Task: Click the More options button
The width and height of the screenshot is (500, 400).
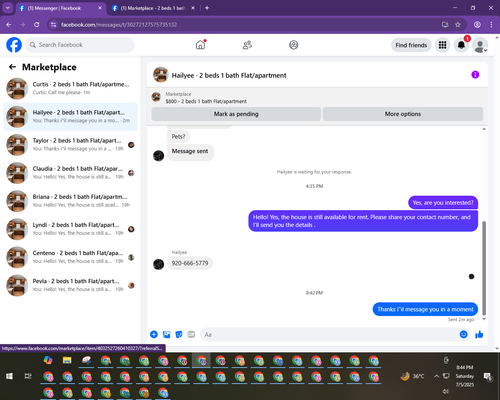Action: (403, 114)
